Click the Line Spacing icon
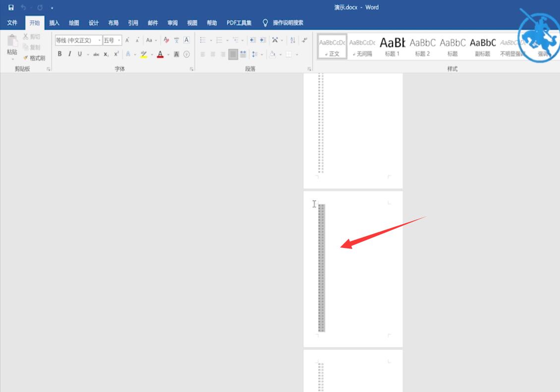560x392 pixels. click(x=255, y=54)
